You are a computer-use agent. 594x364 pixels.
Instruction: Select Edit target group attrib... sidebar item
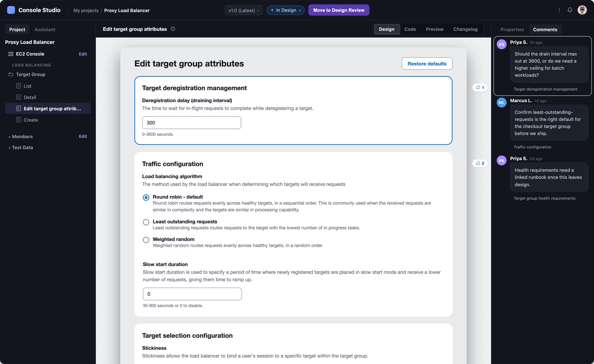(x=48, y=108)
